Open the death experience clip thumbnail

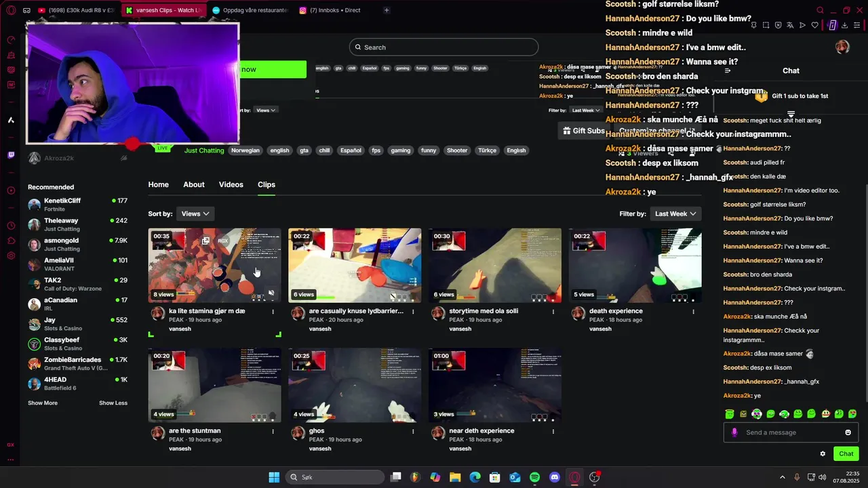pos(635,265)
